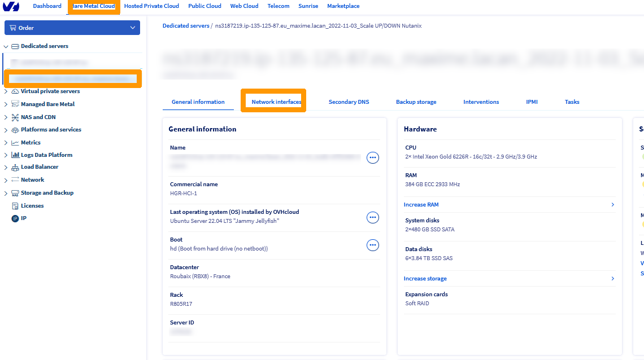Screen dimensions: 644x360
Task: Click the Metrics chart icon
Action: pyautogui.click(x=15, y=143)
